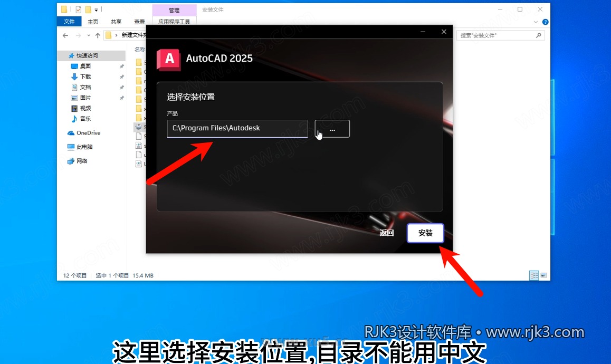Click the pin icon beside 下载
Viewport: 611px width, 364px height.
click(x=121, y=77)
